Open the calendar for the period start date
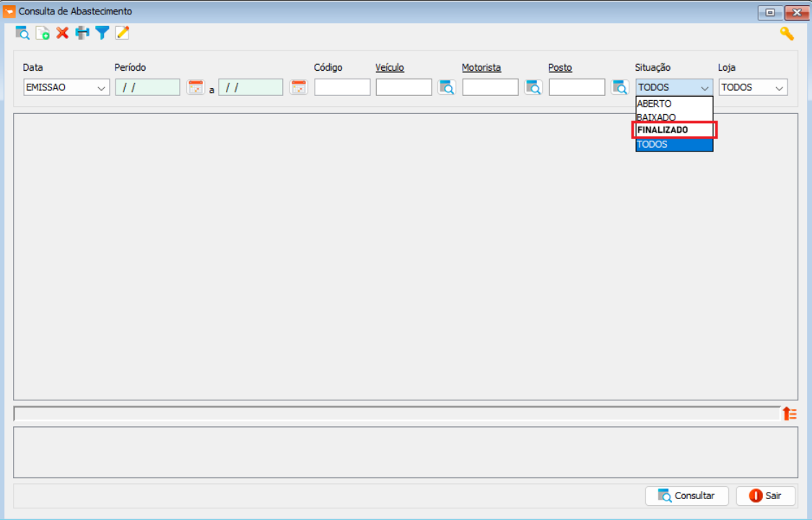Viewport: 812px width, 520px height. pyautogui.click(x=195, y=87)
